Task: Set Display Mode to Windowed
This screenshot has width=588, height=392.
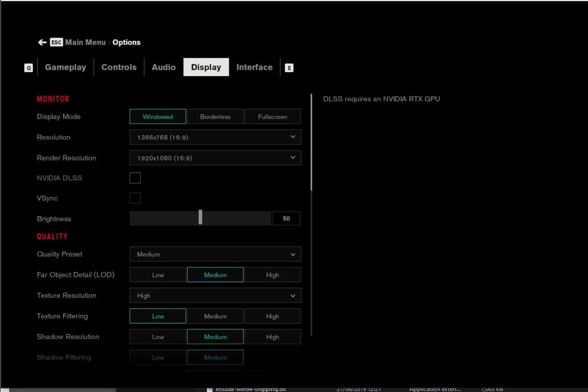Action: 158,116
